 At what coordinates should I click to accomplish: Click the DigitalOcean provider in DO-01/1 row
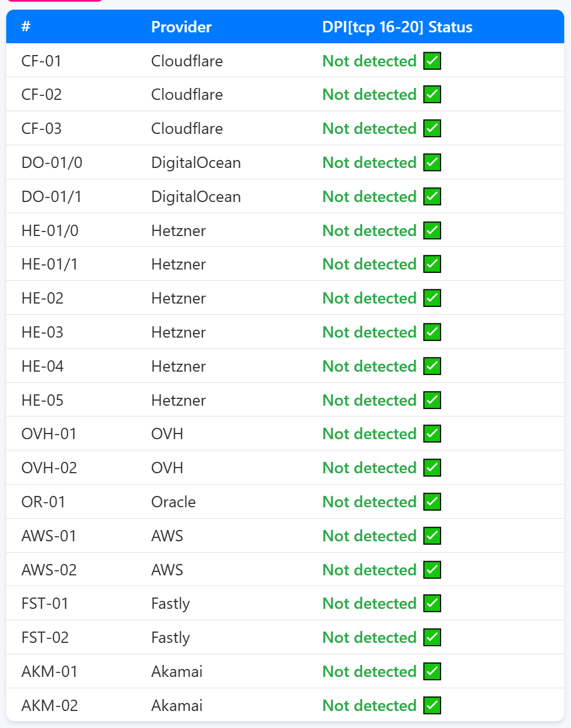pos(196,197)
